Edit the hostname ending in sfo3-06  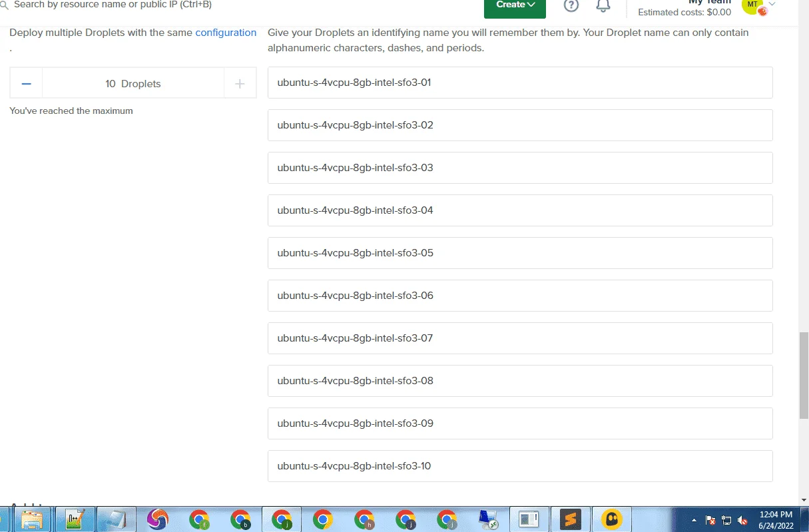(520, 296)
